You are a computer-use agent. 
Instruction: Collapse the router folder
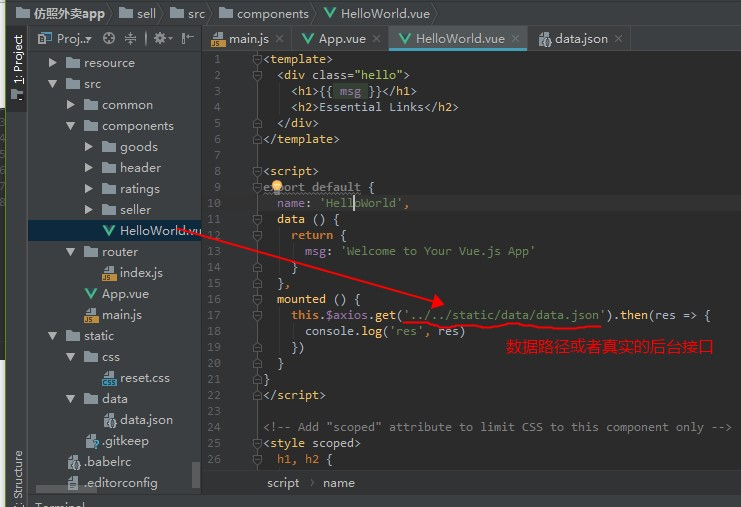pos(70,252)
